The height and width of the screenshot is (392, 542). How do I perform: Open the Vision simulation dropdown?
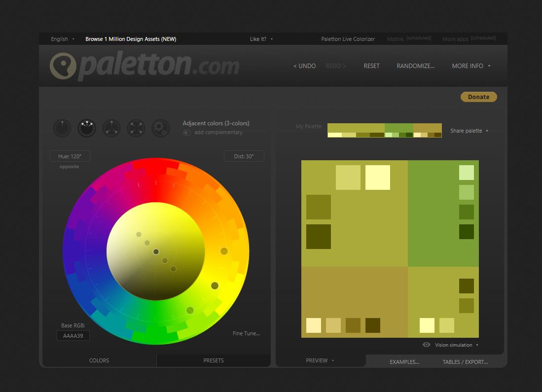point(456,345)
